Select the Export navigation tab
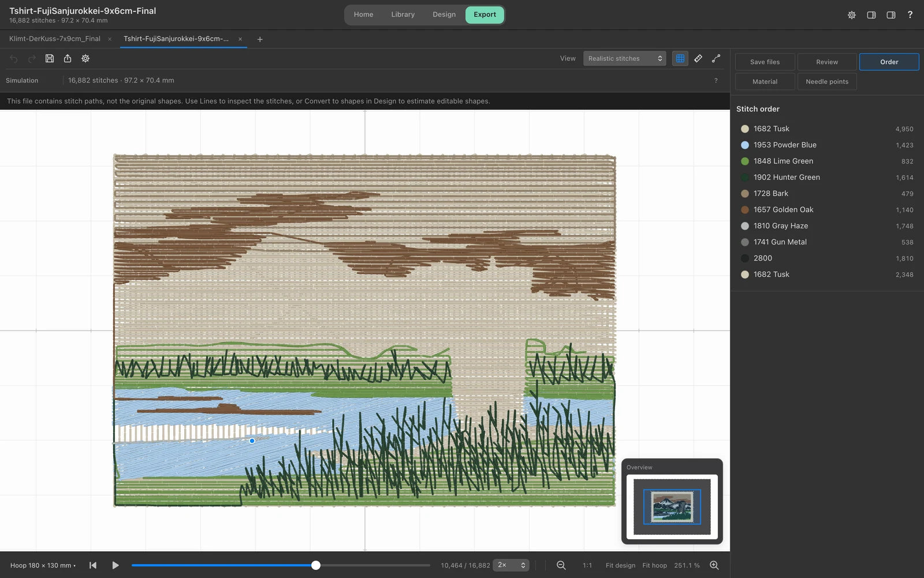 [x=485, y=14]
